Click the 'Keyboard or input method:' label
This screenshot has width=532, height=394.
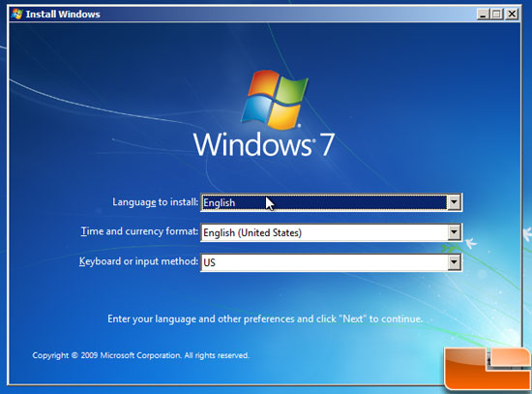pyautogui.click(x=138, y=261)
